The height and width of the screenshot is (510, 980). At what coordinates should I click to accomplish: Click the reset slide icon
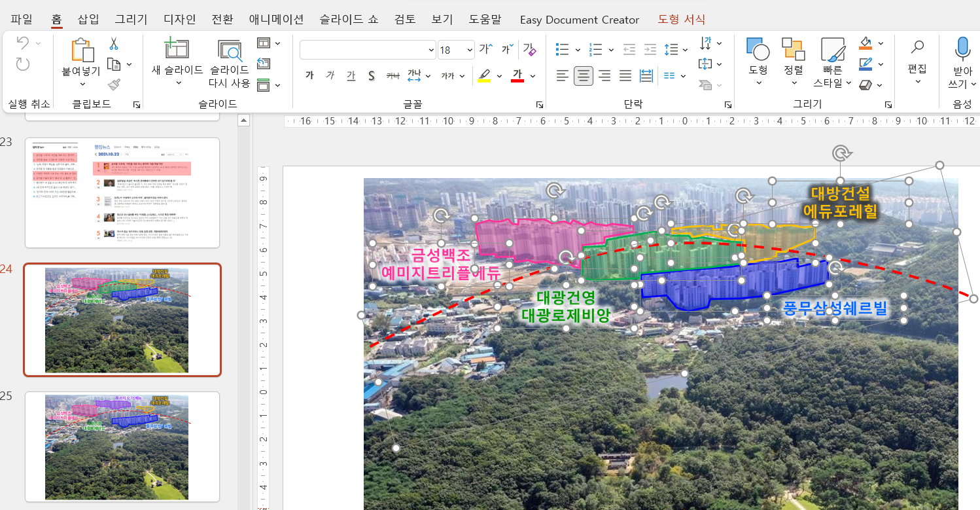click(264, 64)
